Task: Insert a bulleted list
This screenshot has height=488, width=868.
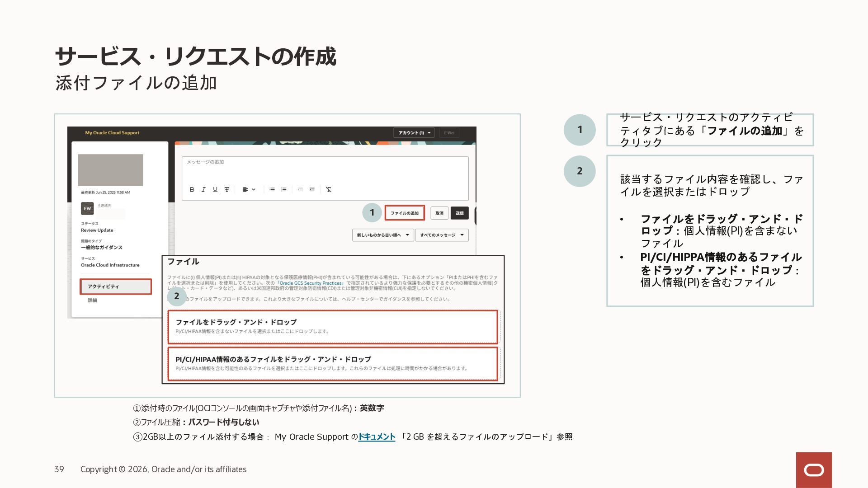Action: click(272, 189)
